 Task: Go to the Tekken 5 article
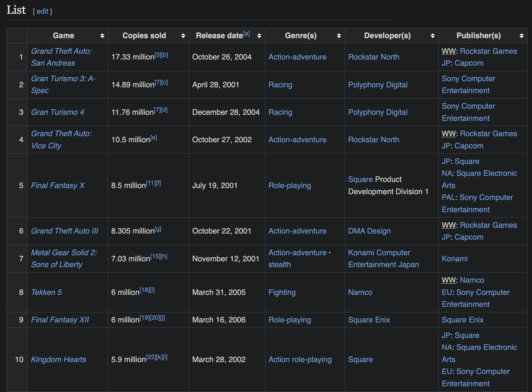(46, 292)
